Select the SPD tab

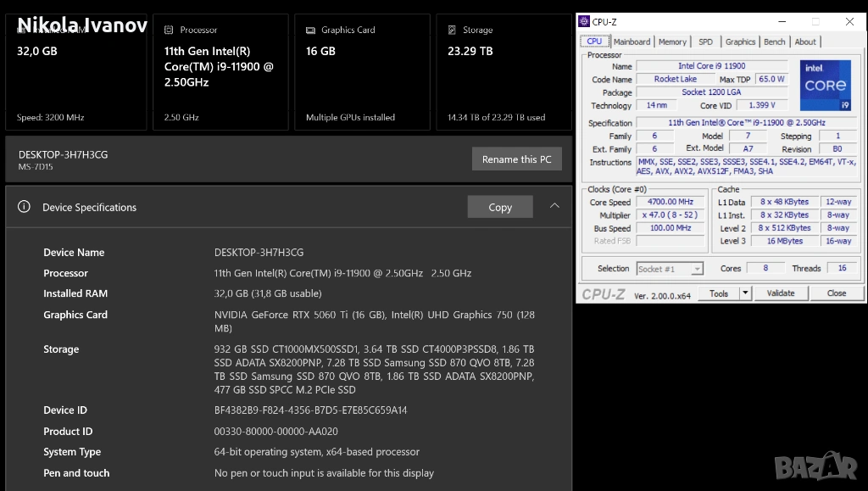705,42
